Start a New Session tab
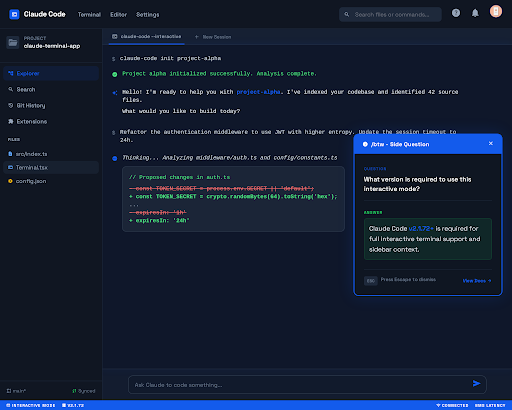 pyautogui.click(x=213, y=37)
